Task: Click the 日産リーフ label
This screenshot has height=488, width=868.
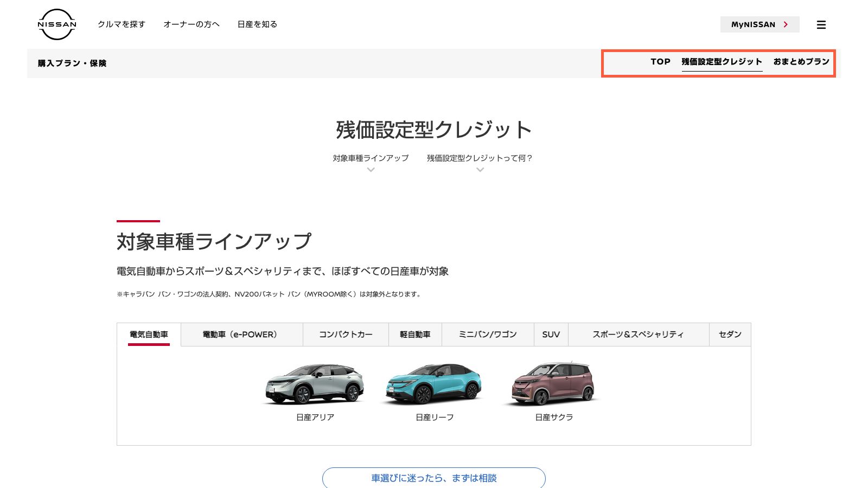Action: [435, 418]
